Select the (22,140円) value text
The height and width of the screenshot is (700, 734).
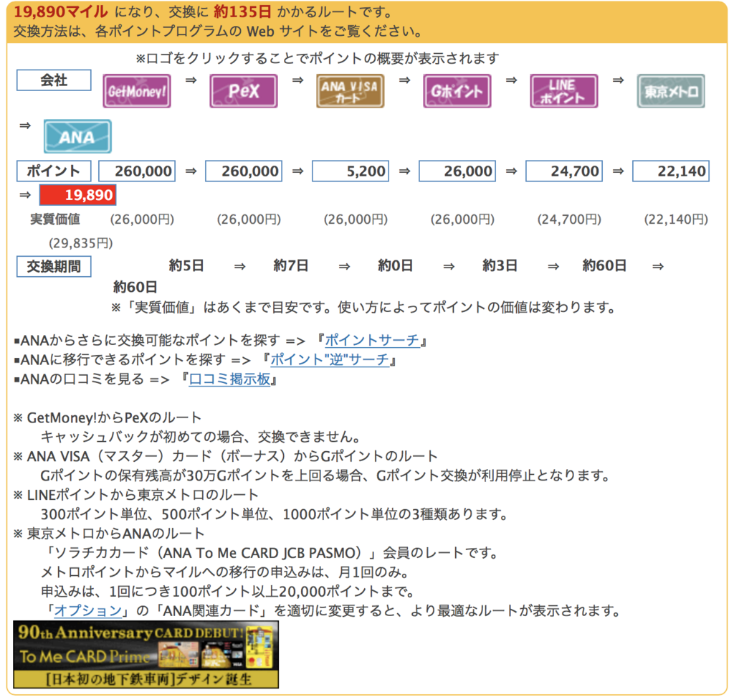676,219
